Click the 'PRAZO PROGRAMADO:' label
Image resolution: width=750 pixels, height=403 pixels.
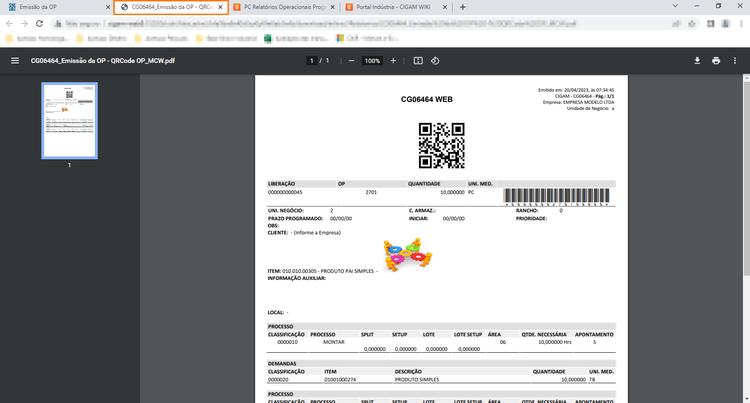coord(295,218)
